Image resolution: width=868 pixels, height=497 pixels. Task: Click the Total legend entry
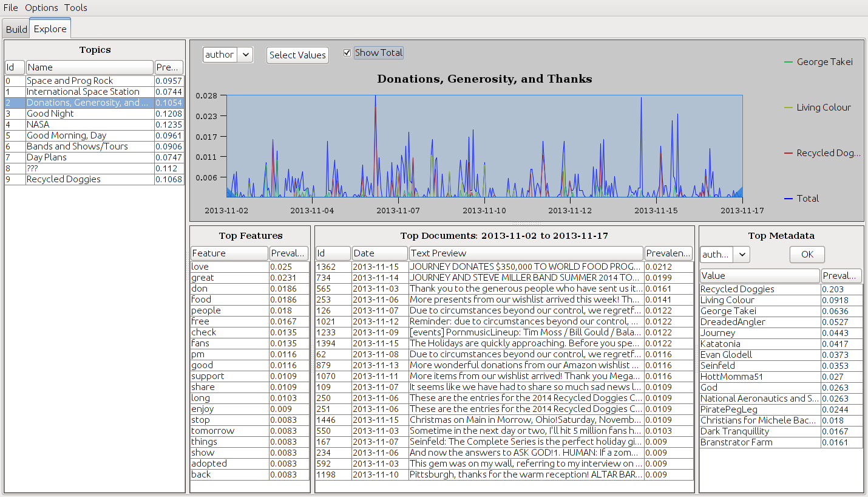click(x=807, y=199)
